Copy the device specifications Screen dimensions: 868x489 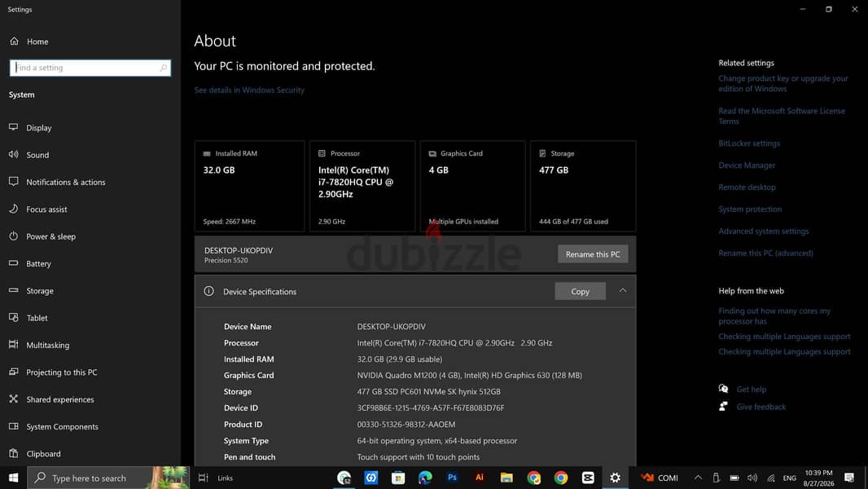(x=580, y=291)
